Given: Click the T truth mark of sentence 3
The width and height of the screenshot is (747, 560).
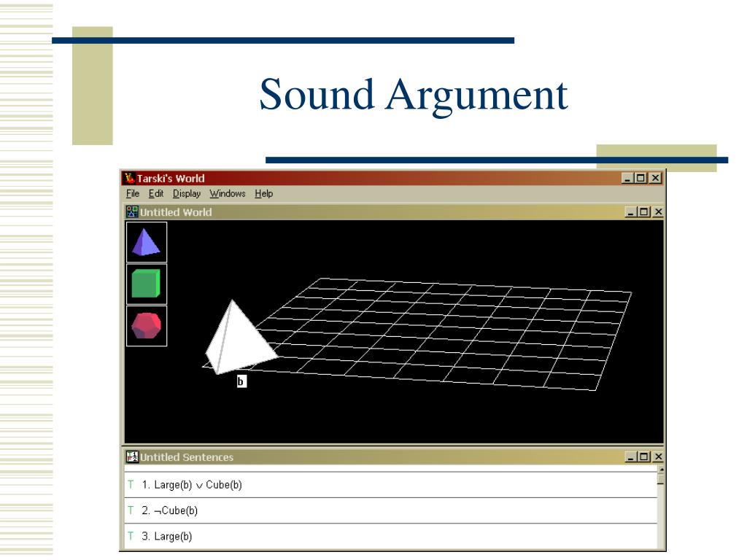Looking at the screenshot, I should [x=131, y=536].
